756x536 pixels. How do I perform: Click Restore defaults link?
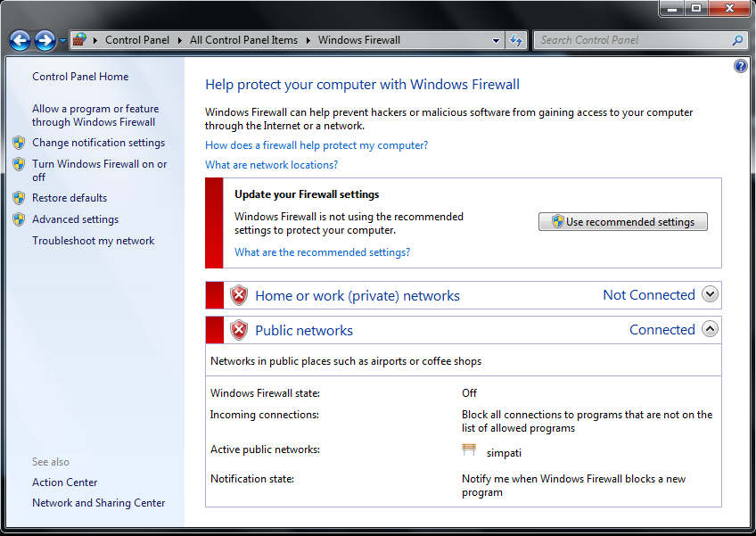point(70,198)
